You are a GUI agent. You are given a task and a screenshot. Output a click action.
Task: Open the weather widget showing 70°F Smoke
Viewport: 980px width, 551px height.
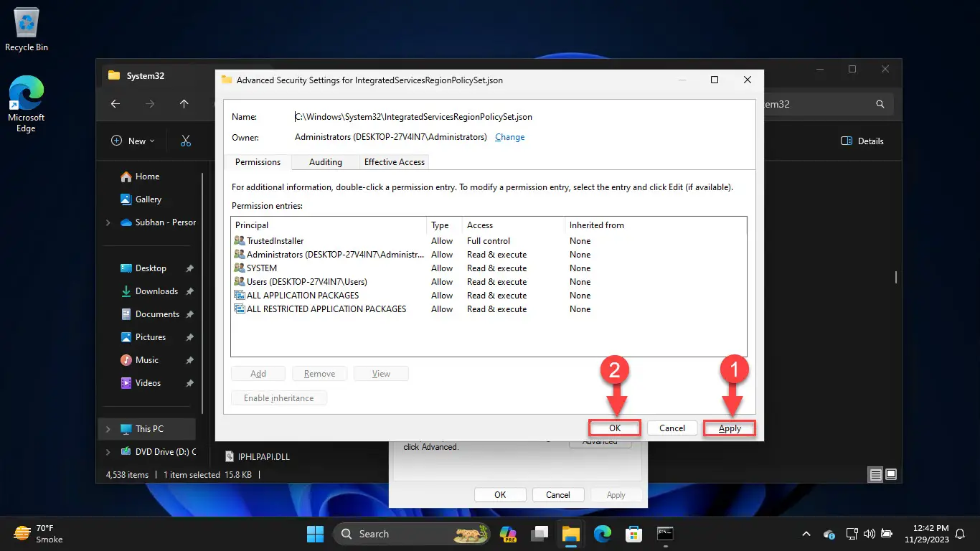click(x=39, y=534)
